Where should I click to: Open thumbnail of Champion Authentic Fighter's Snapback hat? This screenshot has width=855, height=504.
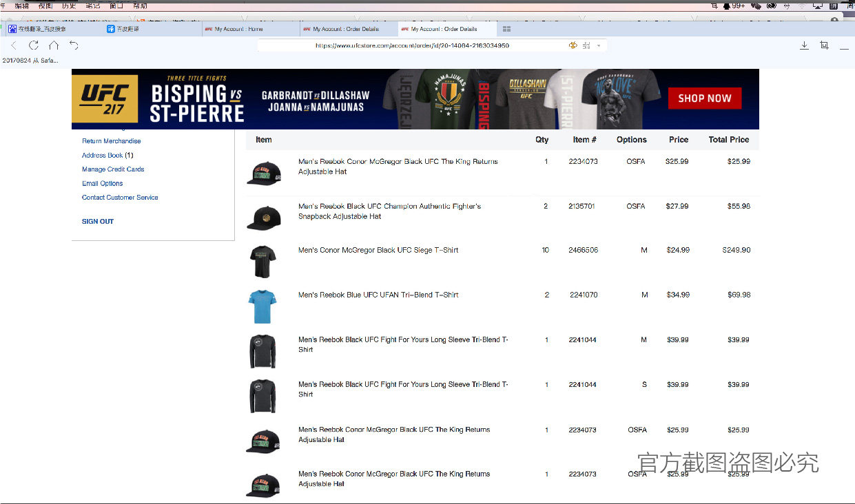tap(263, 218)
